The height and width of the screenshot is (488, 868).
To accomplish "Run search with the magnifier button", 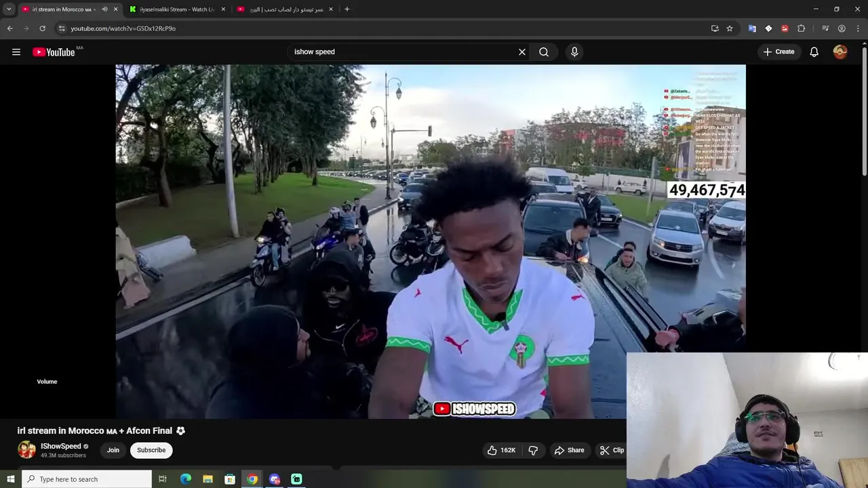I will (544, 52).
